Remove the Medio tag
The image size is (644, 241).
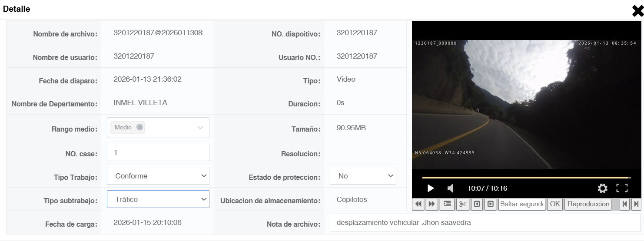[x=139, y=127]
